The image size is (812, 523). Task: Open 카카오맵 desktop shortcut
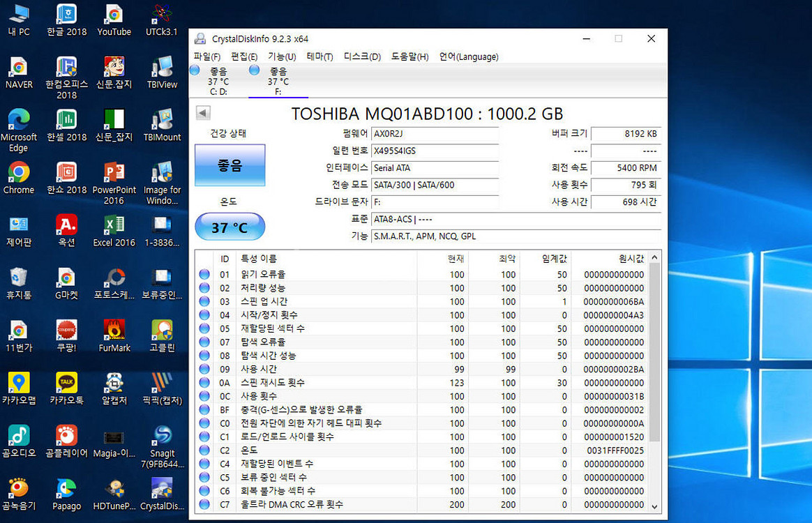pos(19,389)
